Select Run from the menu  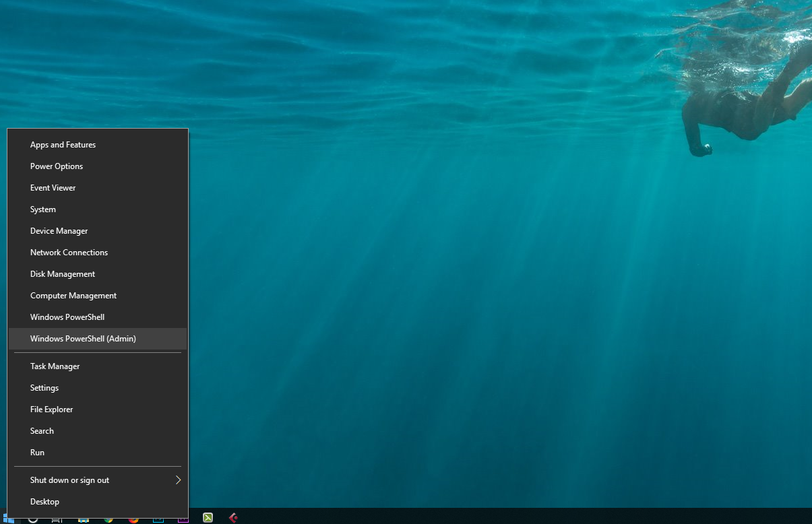click(x=37, y=453)
